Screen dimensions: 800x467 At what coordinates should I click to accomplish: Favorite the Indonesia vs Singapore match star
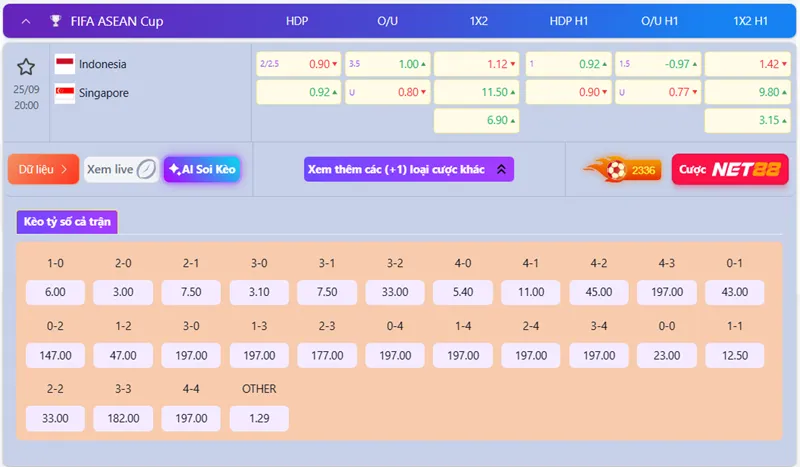point(26,67)
